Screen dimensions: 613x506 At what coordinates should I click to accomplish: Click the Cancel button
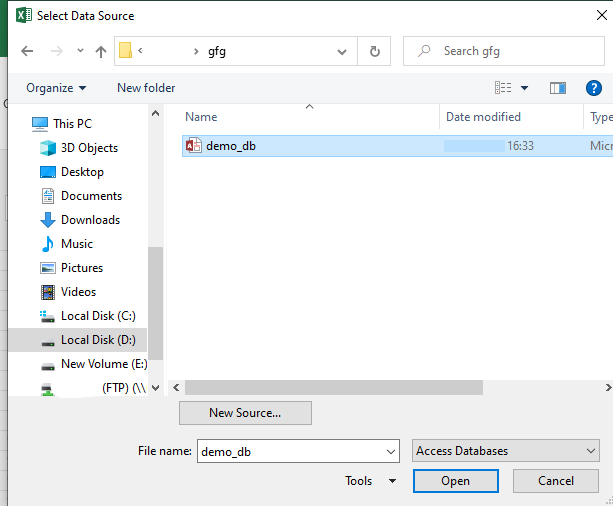[x=556, y=481]
